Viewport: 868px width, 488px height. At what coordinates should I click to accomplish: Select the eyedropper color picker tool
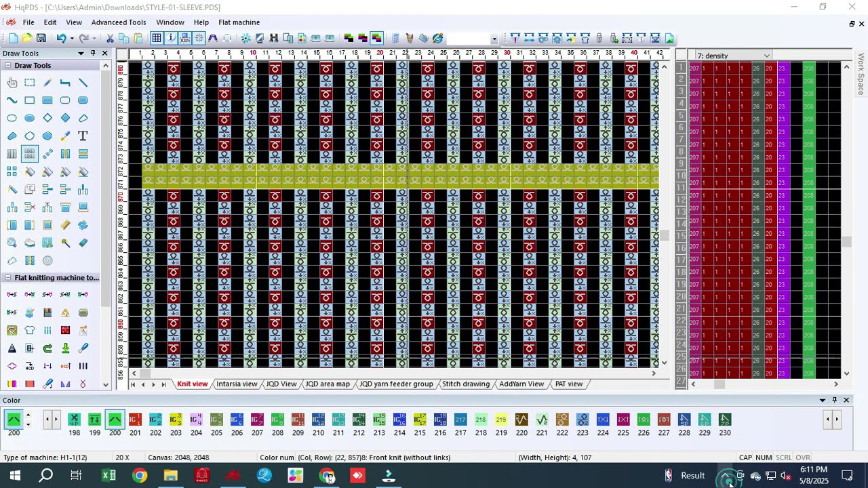(65, 136)
